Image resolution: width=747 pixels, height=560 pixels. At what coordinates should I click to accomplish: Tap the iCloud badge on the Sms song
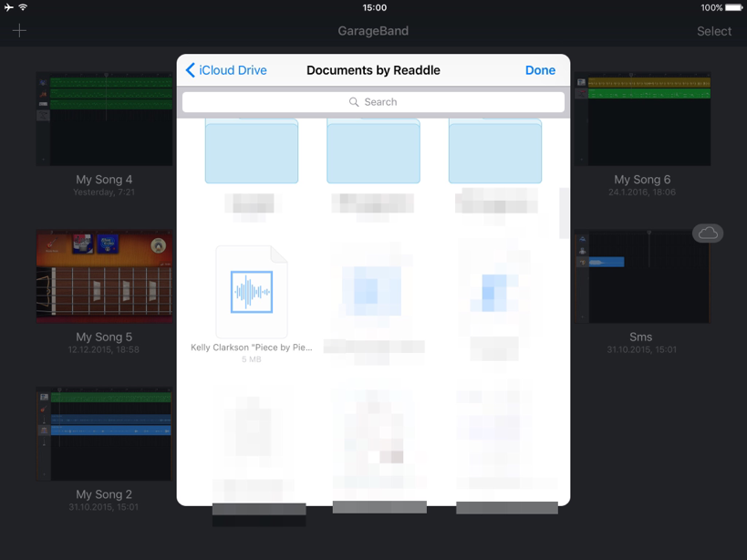coord(708,233)
